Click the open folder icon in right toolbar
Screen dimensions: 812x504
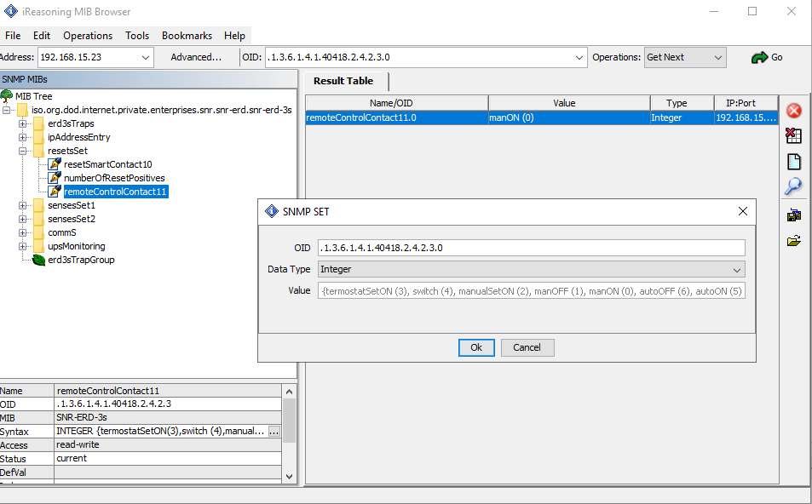pos(793,241)
